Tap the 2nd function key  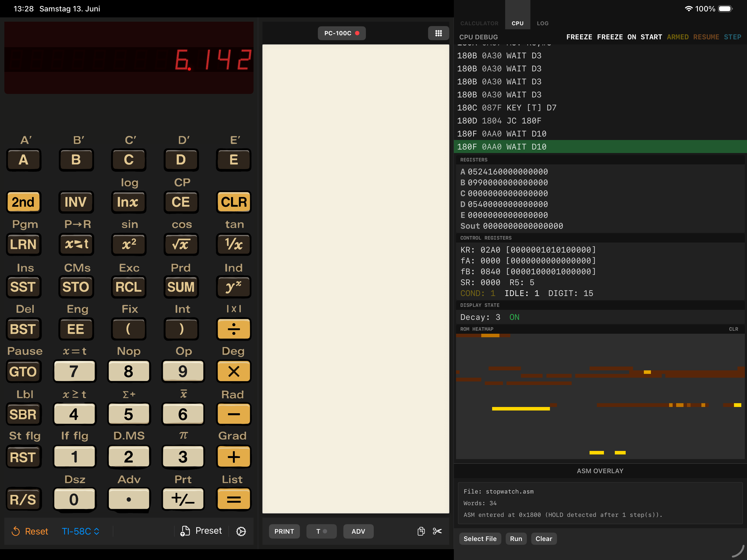click(x=23, y=202)
